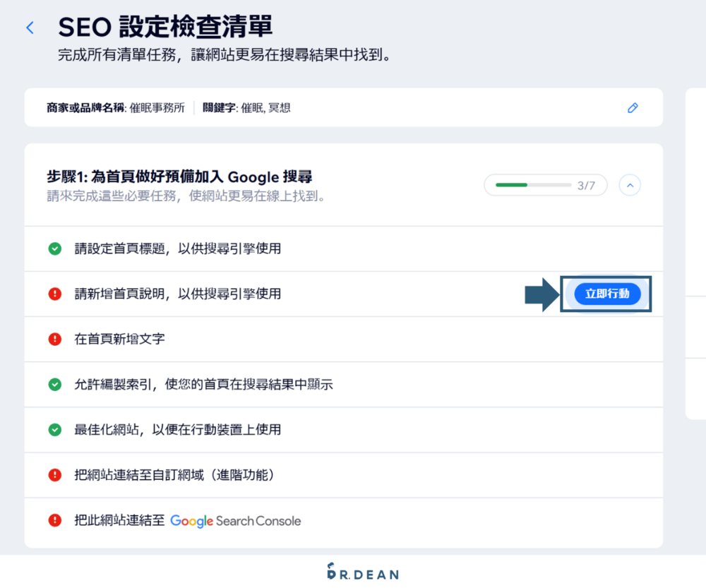Click the back arrow beside the page title
Viewport: 706px width, 588px height.
[29, 27]
